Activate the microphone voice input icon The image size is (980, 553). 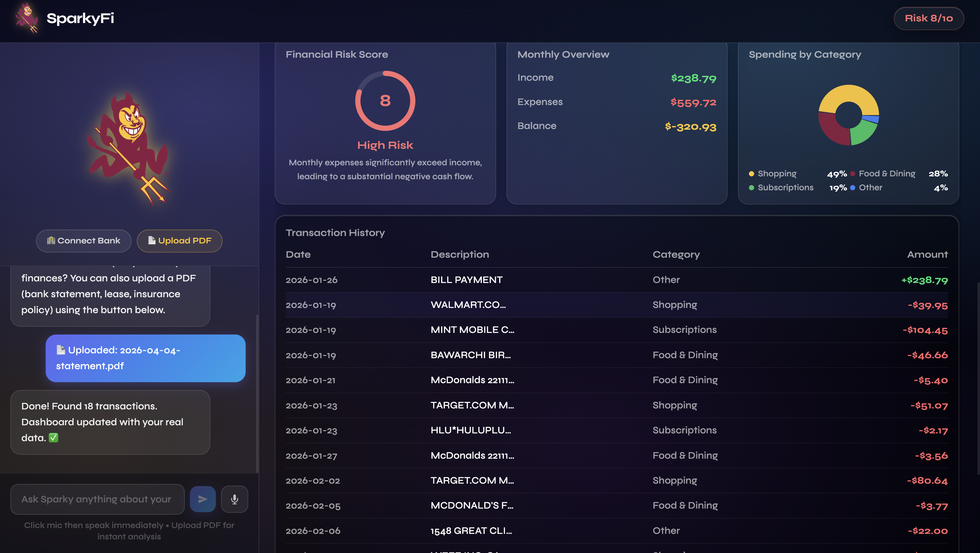click(x=234, y=499)
